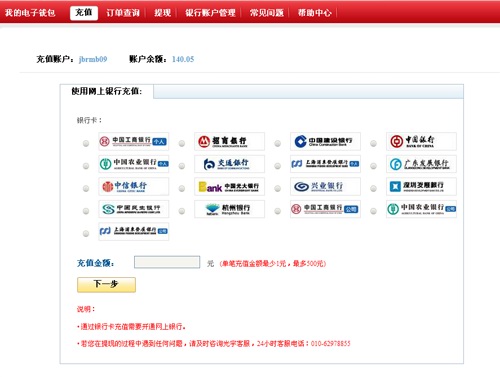Click the red note about 1元 to 500元 limit
The height and width of the screenshot is (377, 500).
(273, 264)
